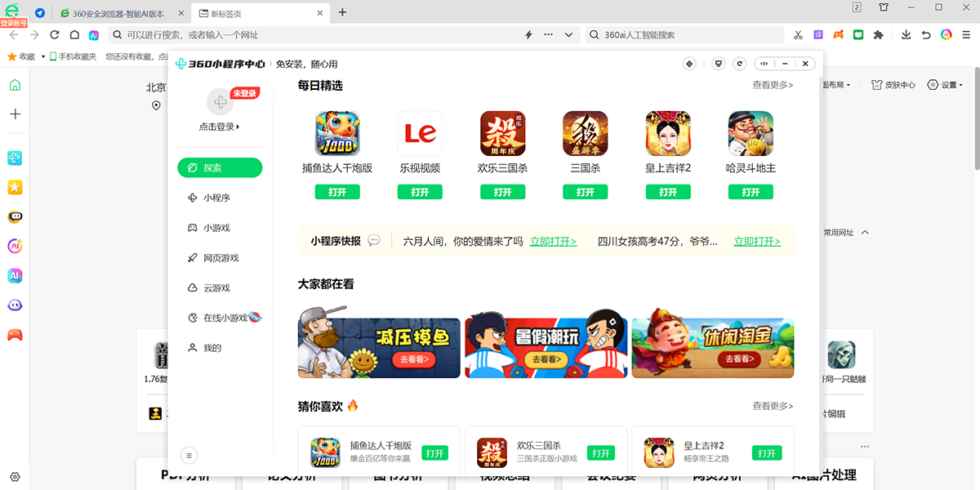Click the extensions puzzle piece icon

878,35
